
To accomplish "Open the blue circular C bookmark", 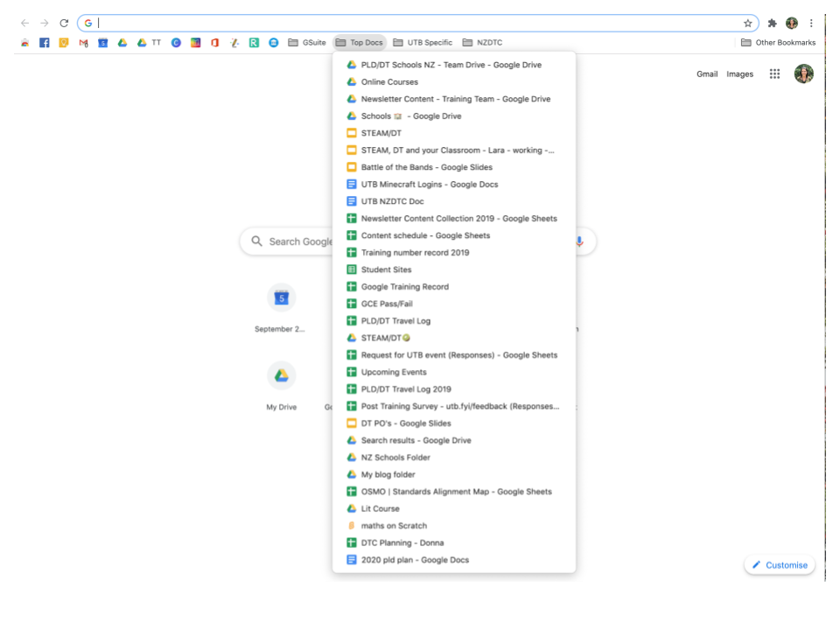I will [176, 43].
